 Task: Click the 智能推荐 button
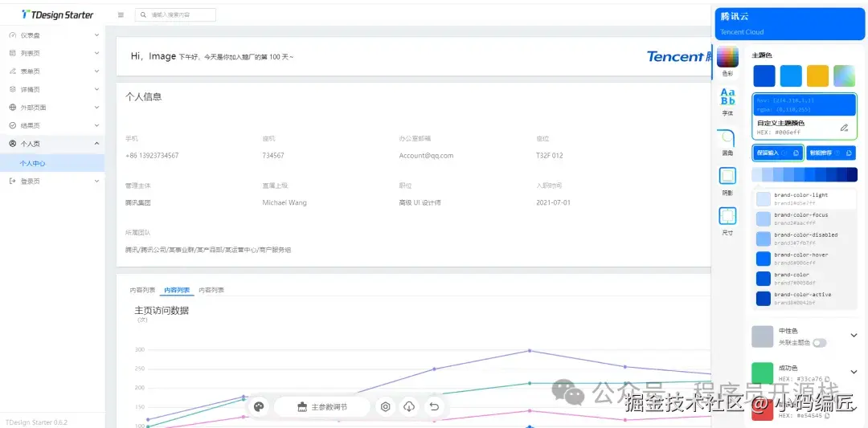(832, 153)
